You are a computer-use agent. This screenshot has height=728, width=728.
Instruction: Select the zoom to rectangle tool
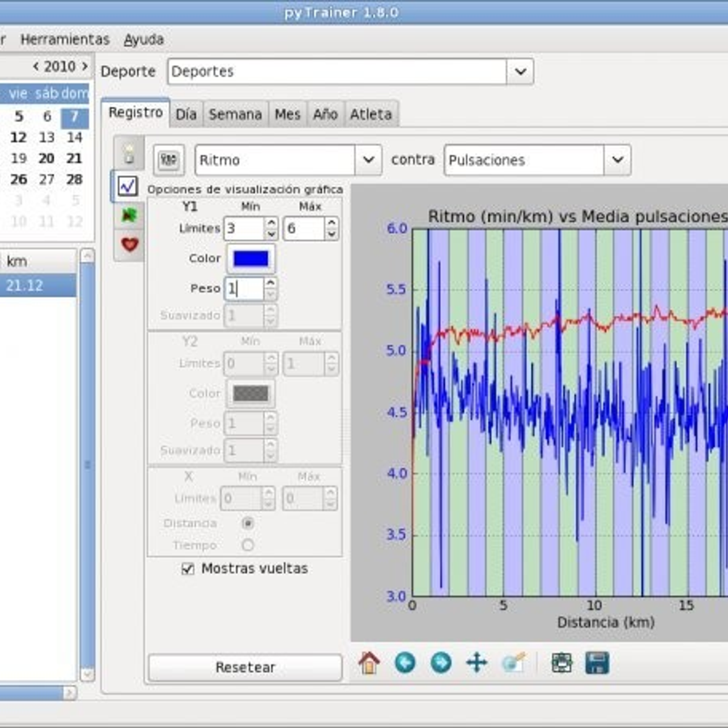(513, 662)
